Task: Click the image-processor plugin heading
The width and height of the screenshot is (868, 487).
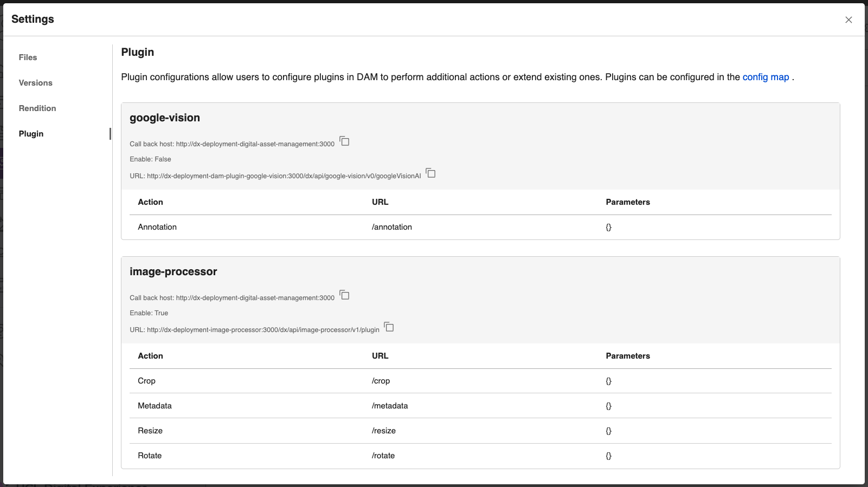Action: (173, 271)
